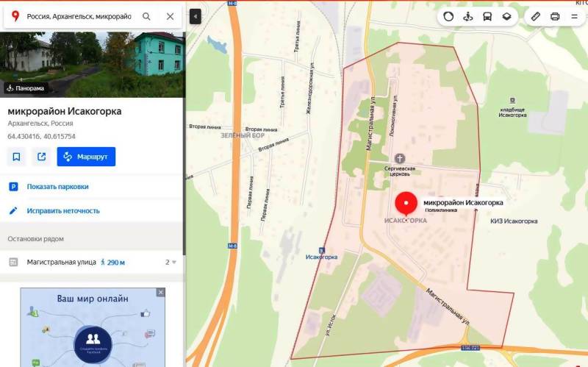This screenshot has height=367, width=588.
Task: Click the print map icon
Action: pos(555,16)
